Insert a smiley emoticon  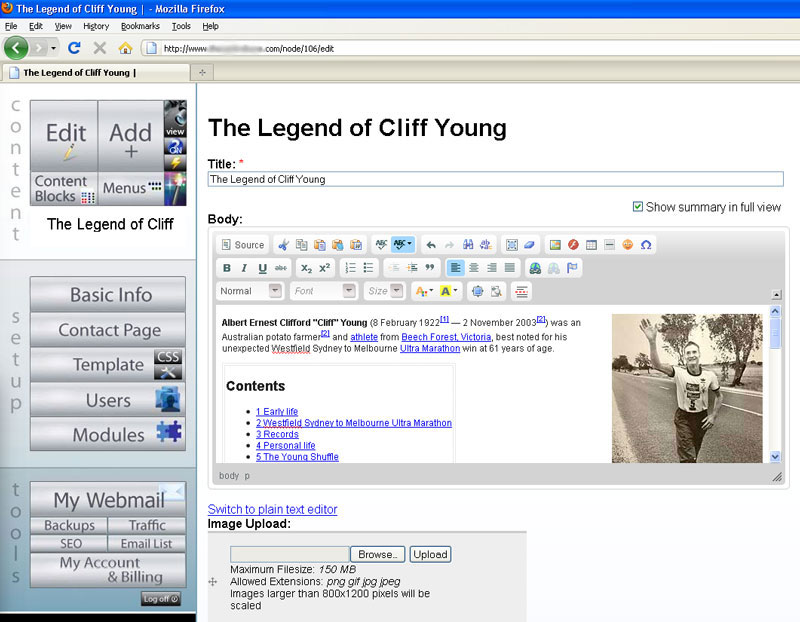(628, 245)
